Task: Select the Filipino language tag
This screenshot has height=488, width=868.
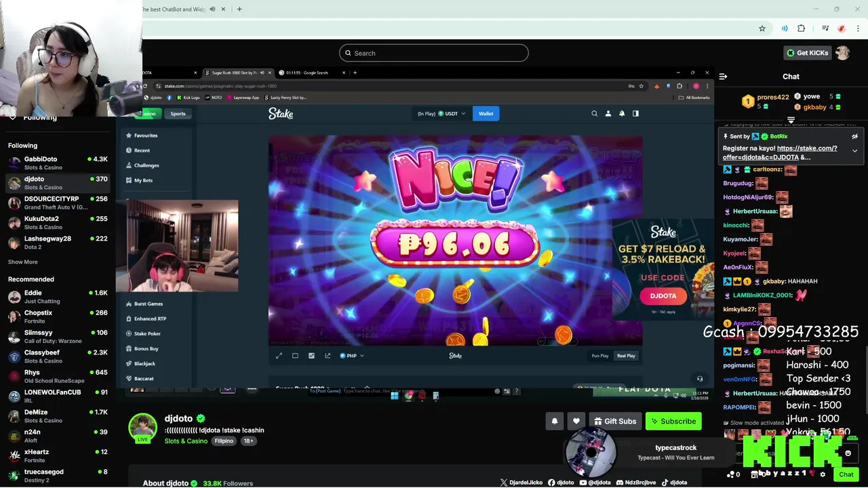Action: (x=224, y=441)
